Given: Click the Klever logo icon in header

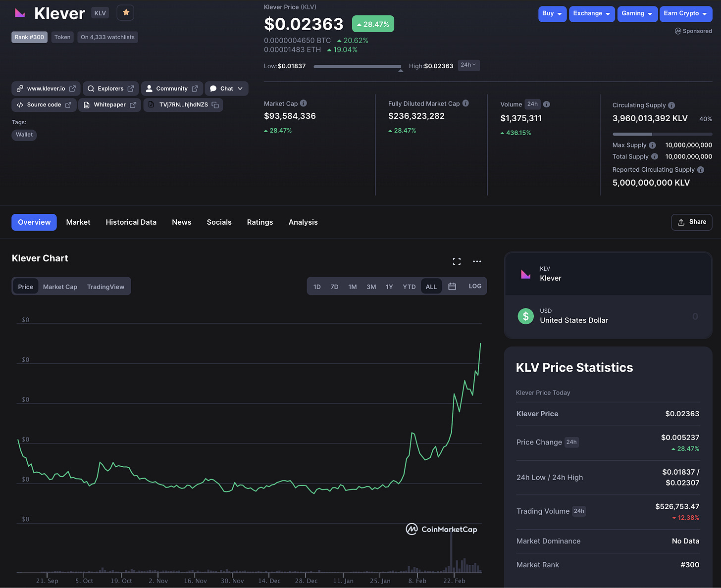Looking at the screenshot, I should point(20,13).
